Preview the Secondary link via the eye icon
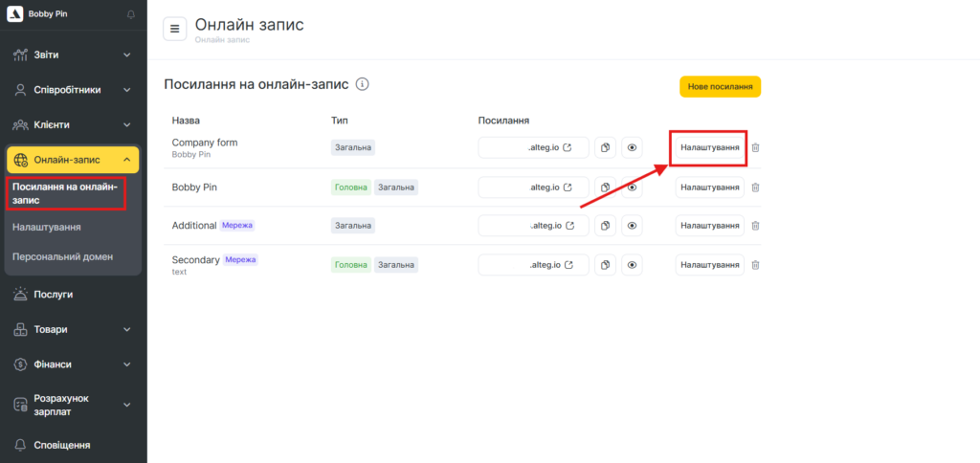This screenshot has height=463, width=980. (x=632, y=265)
